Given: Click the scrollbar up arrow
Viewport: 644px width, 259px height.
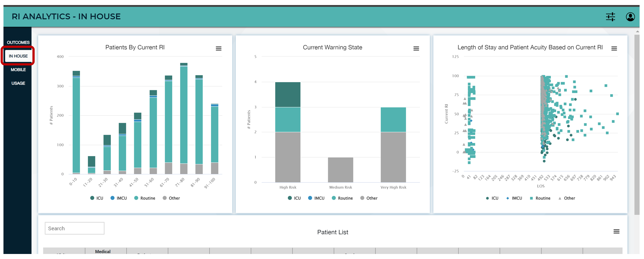Looking at the screenshot, I should [x=637, y=31].
